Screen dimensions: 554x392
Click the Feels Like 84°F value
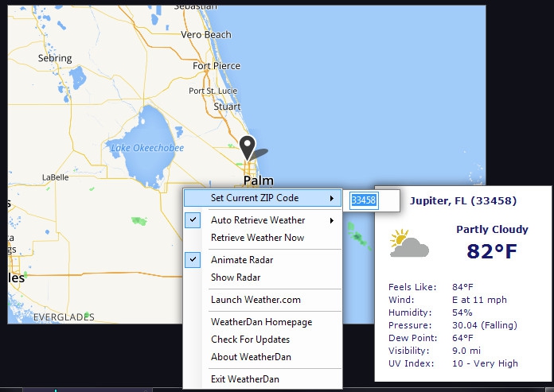(x=462, y=287)
